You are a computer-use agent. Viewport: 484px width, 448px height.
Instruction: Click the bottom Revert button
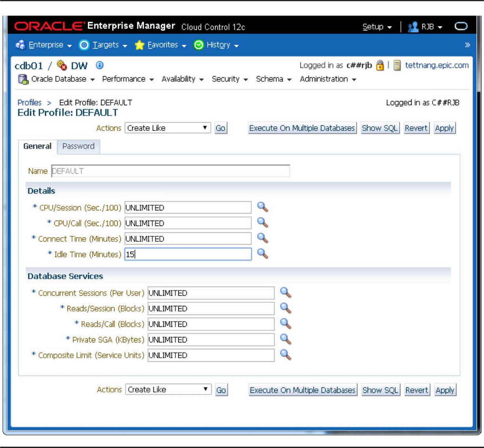point(417,390)
